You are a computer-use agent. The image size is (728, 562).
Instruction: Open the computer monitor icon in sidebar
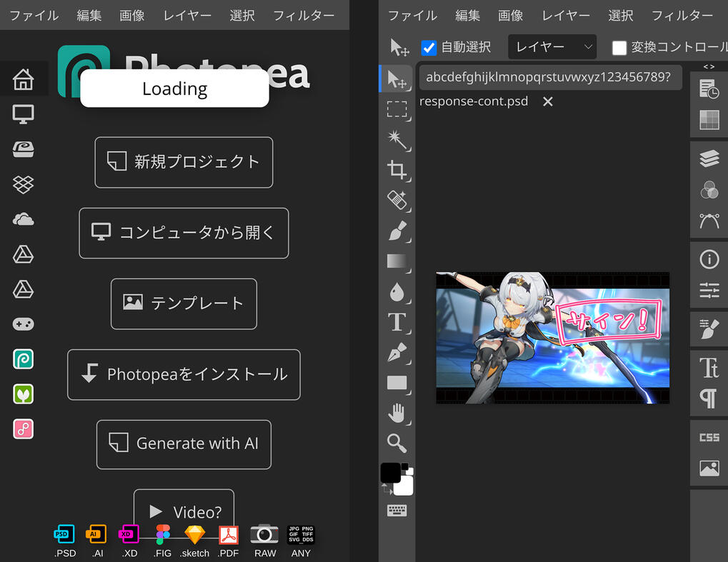point(23,114)
